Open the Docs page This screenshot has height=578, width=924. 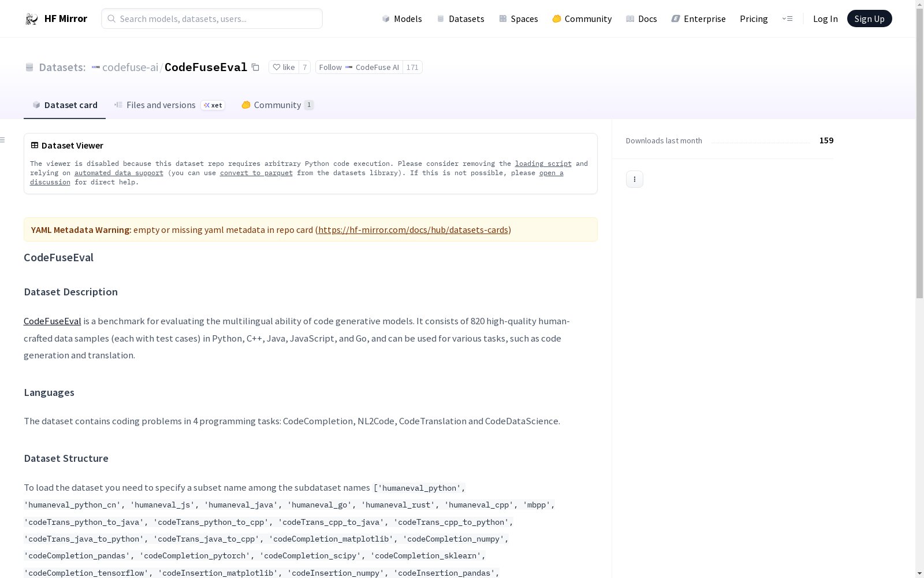641,18
